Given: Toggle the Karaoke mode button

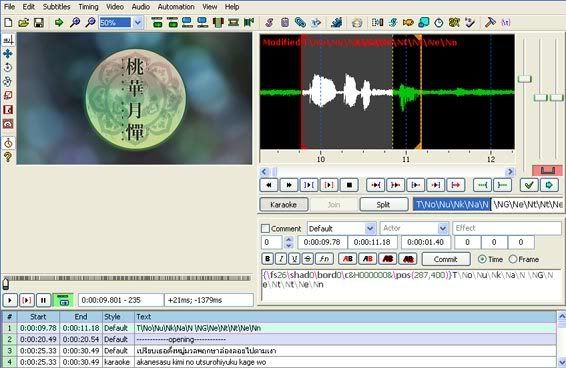Looking at the screenshot, I should 284,204.
